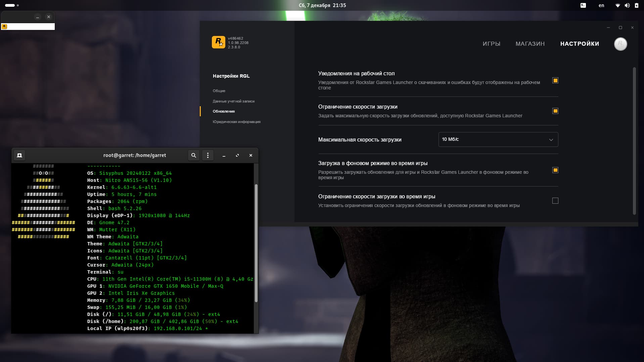Click the new tab icon in terminal

[19, 155]
